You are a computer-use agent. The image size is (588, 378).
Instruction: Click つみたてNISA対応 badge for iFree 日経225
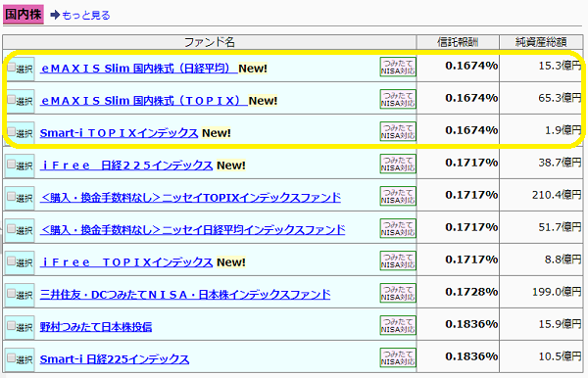click(398, 164)
